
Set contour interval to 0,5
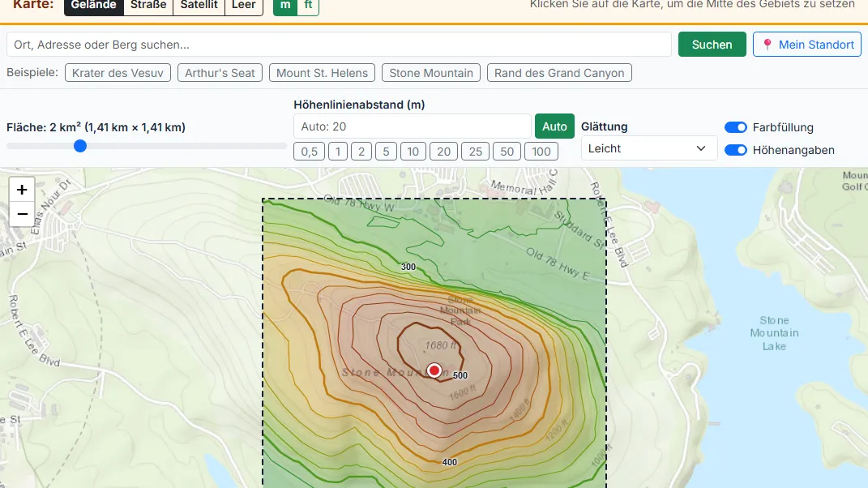309,152
